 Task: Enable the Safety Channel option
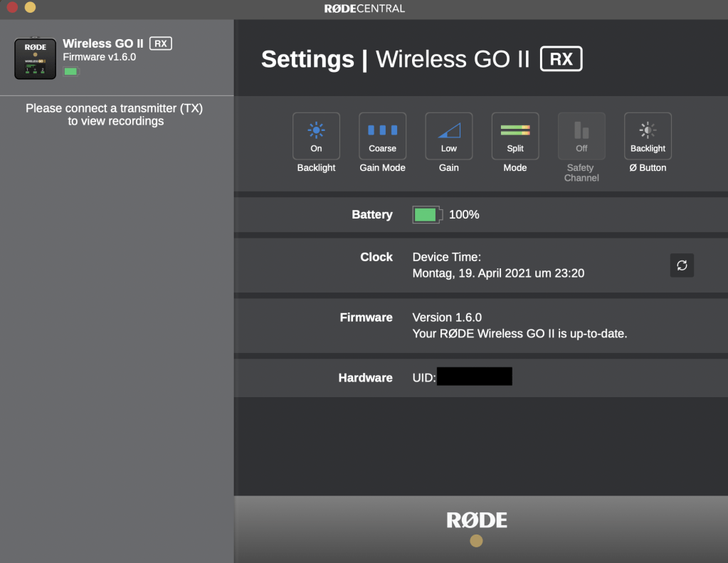point(581,136)
